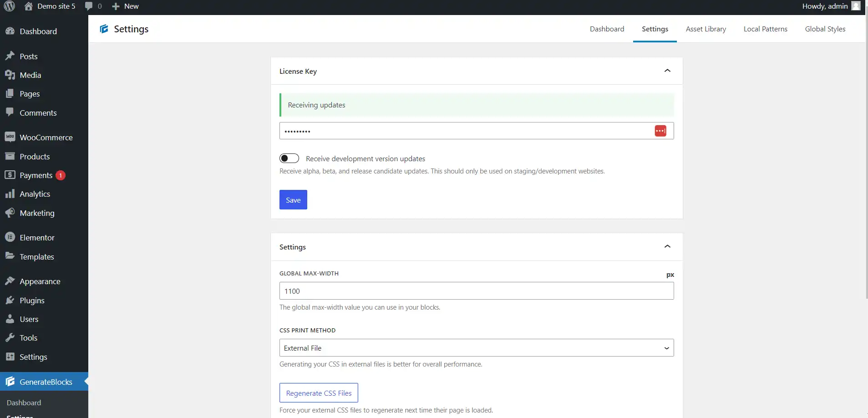This screenshot has height=418, width=868.
Task: Open the Local Patterns tab
Action: [x=765, y=29]
